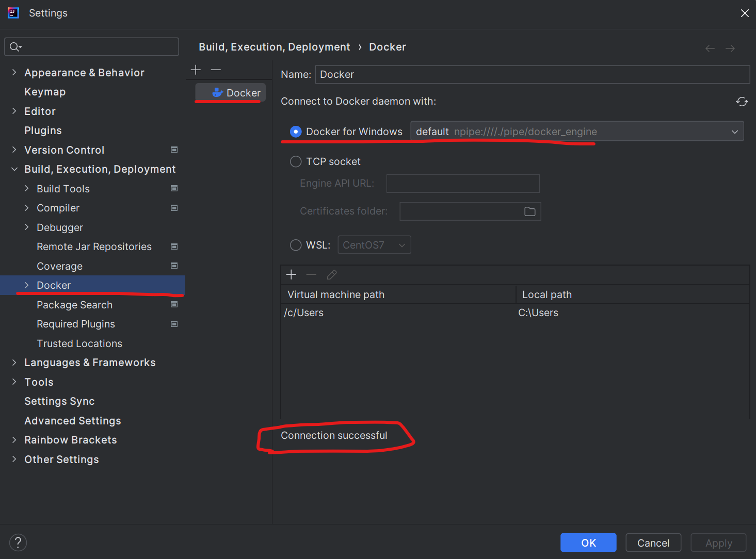756x559 pixels.
Task: Select the WSL radio button
Action: pos(296,245)
